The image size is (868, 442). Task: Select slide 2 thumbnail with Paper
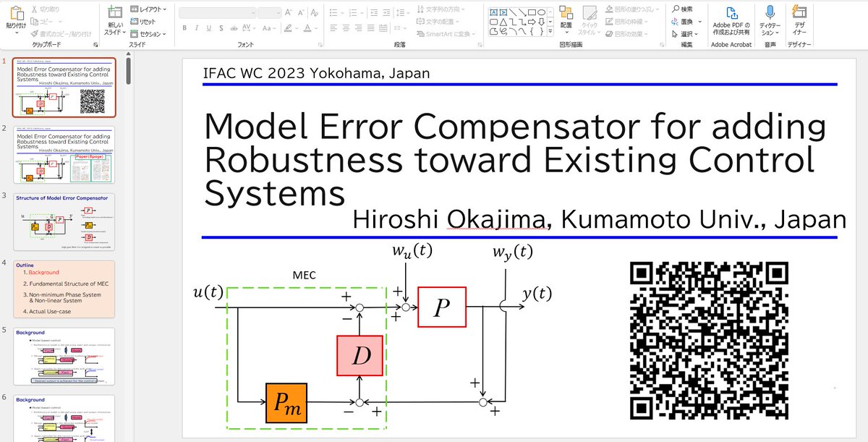64,155
